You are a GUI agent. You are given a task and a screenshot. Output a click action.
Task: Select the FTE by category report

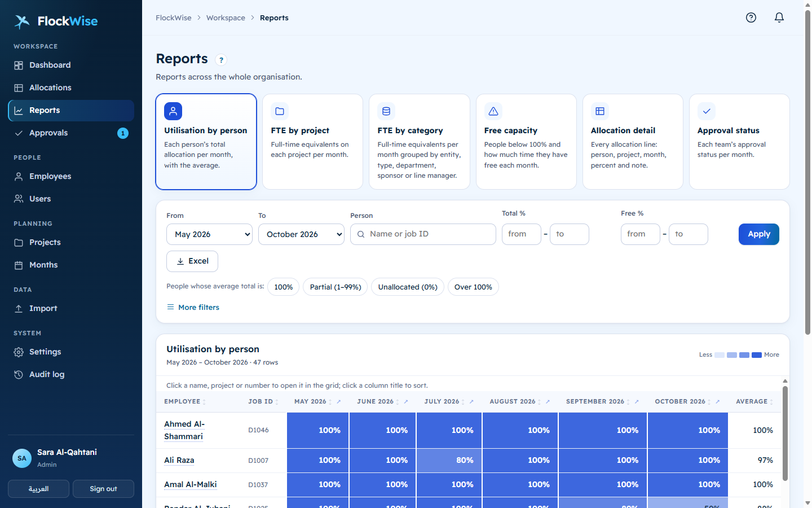click(x=420, y=142)
